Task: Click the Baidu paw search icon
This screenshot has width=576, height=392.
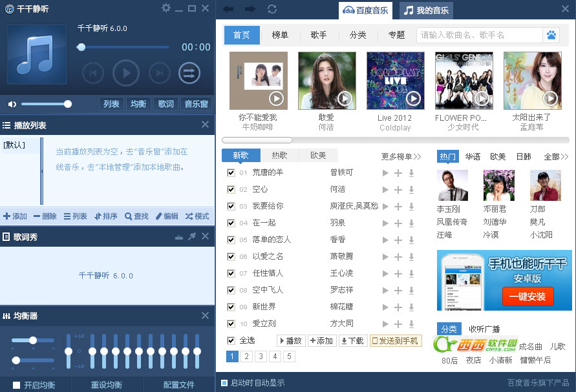Action: 551,36
